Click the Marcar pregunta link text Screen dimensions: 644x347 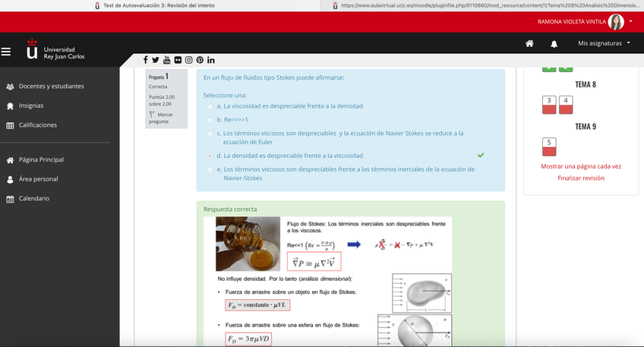pos(161,118)
